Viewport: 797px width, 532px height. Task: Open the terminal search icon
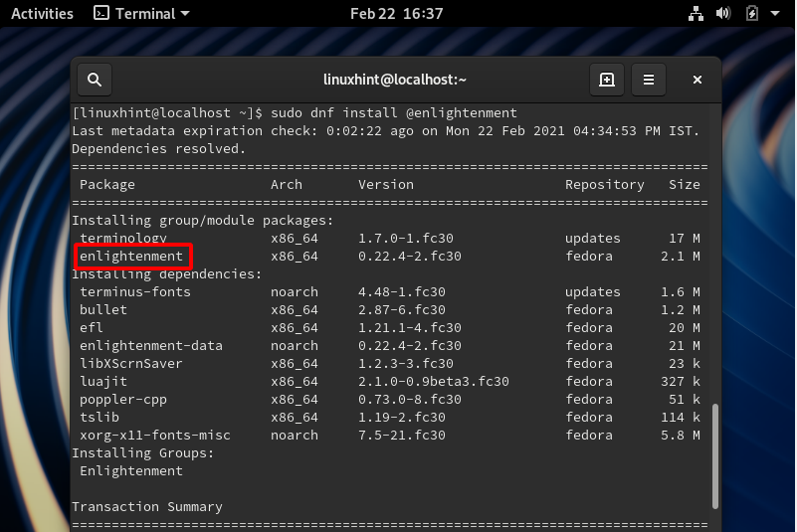(95, 80)
